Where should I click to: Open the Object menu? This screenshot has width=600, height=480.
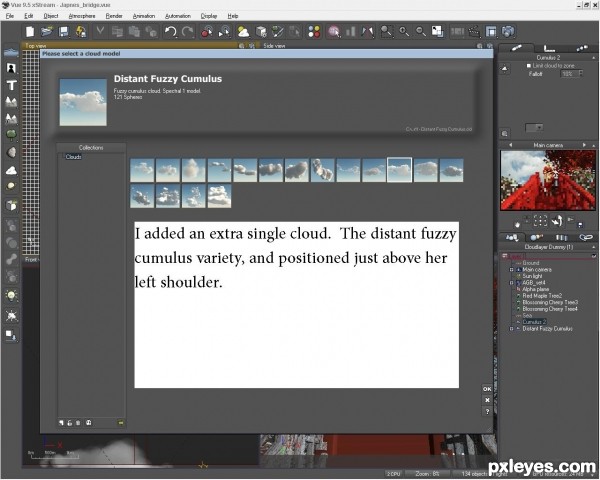51,16
